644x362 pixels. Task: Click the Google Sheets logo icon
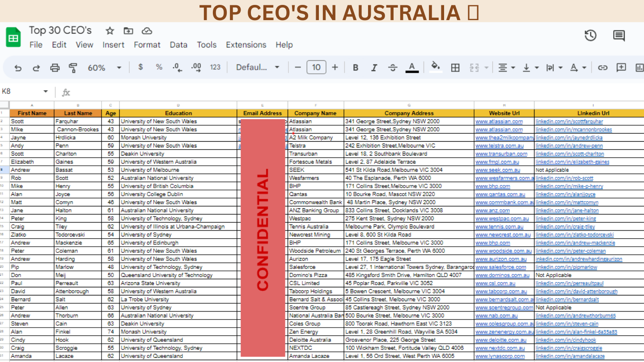tap(13, 37)
